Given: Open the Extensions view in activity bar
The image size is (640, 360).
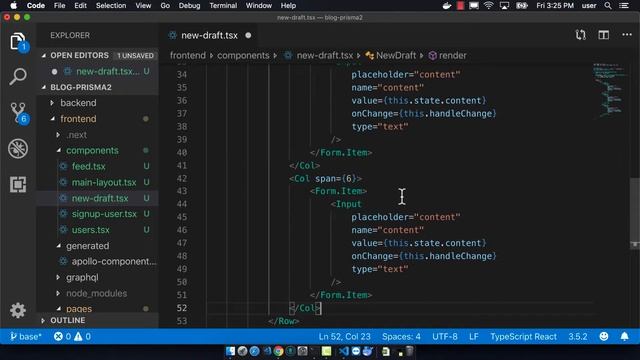Looking at the screenshot, I should click(18, 184).
